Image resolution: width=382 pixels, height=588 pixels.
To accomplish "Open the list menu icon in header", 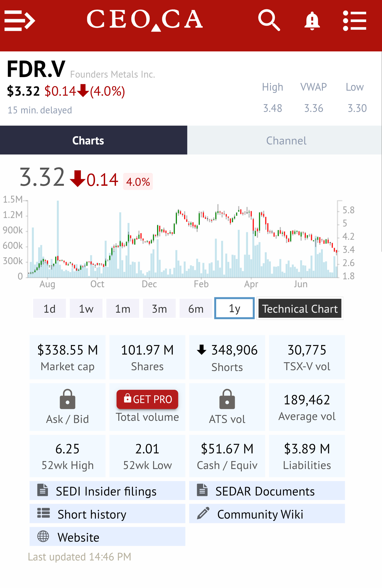I will point(354,21).
